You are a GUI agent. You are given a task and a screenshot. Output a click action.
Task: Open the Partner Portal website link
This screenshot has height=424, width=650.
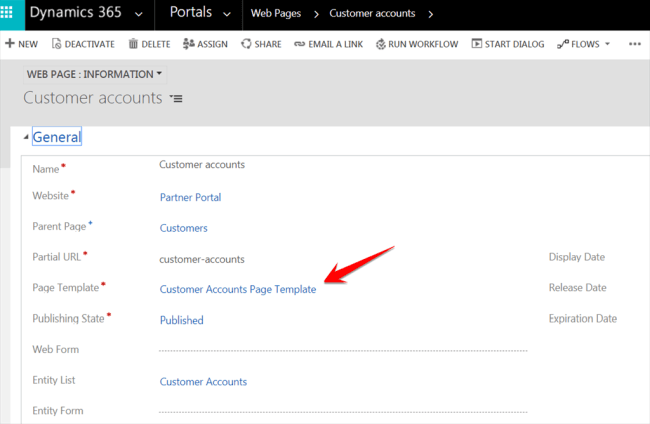click(x=190, y=197)
